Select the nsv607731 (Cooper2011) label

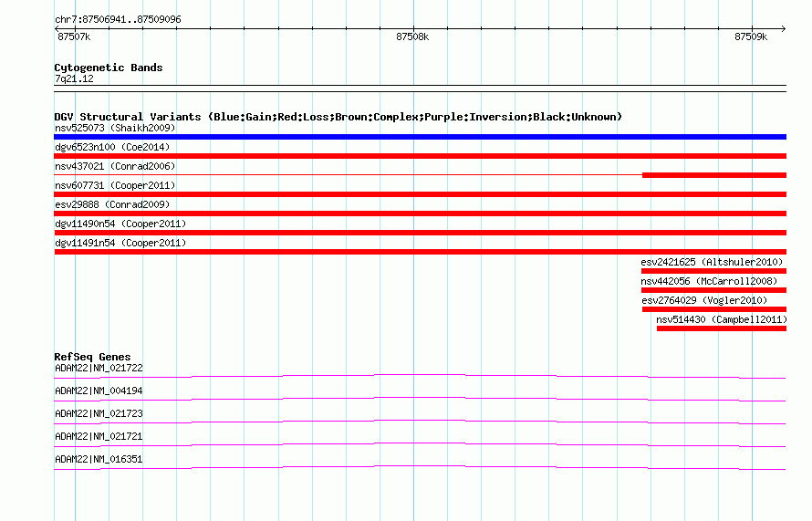pyautogui.click(x=115, y=185)
